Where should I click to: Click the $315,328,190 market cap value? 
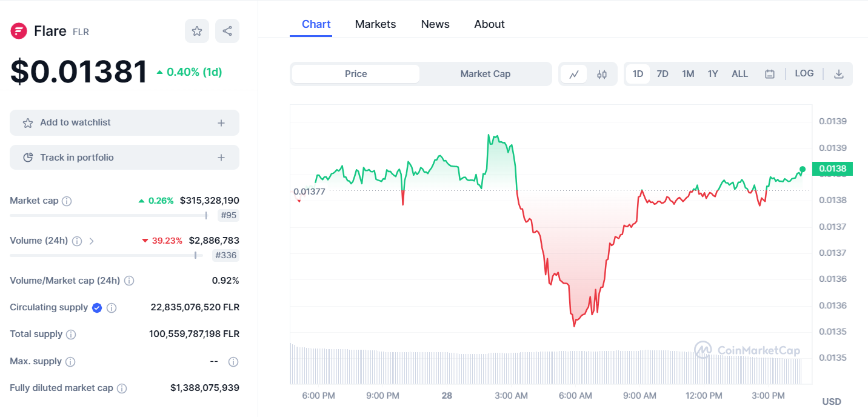(210, 201)
